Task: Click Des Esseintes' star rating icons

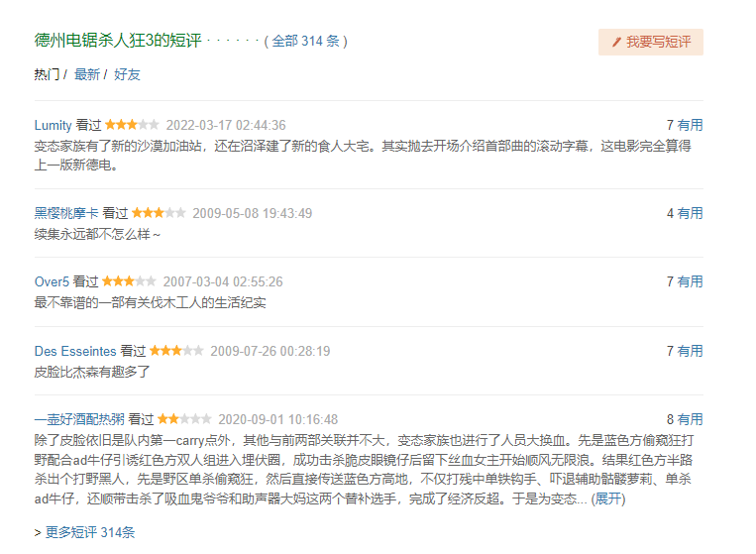Action: click(x=177, y=351)
